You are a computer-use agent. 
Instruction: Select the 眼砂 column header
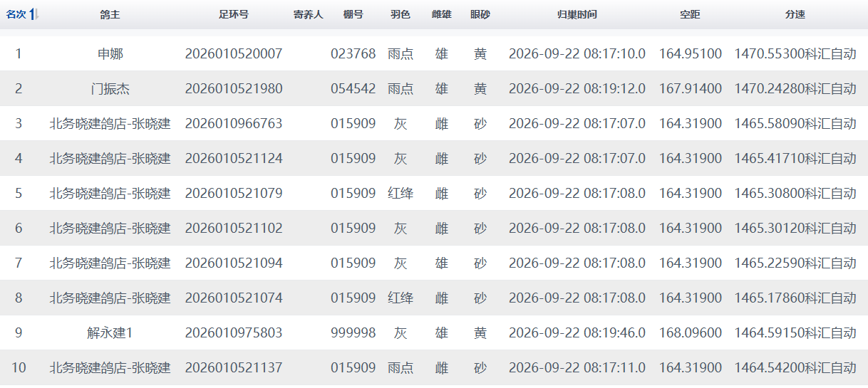pyautogui.click(x=480, y=14)
